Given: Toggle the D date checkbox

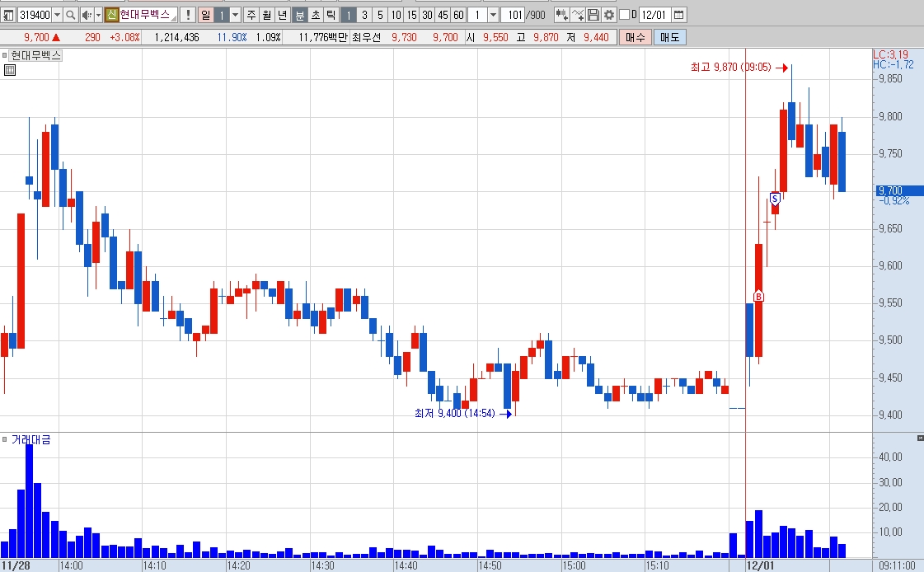Looking at the screenshot, I should [625, 15].
